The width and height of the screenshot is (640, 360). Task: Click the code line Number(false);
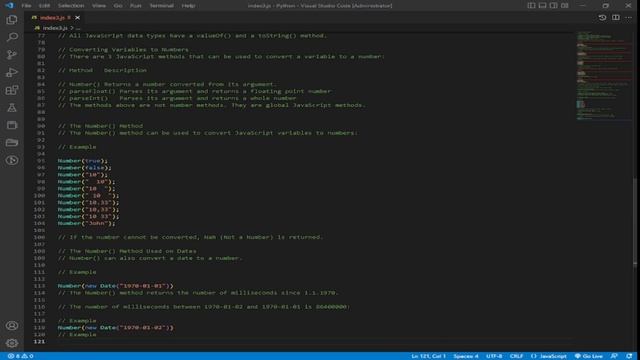click(84, 168)
